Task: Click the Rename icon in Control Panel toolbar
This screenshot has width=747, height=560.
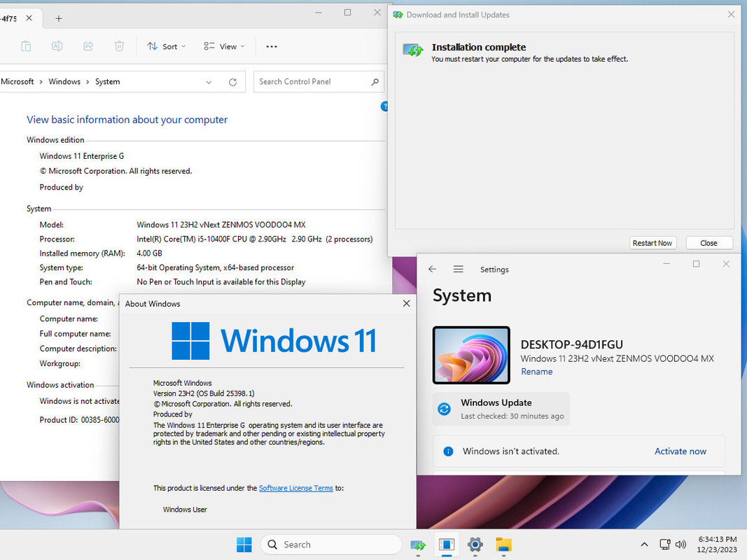Action: [57, 46]
